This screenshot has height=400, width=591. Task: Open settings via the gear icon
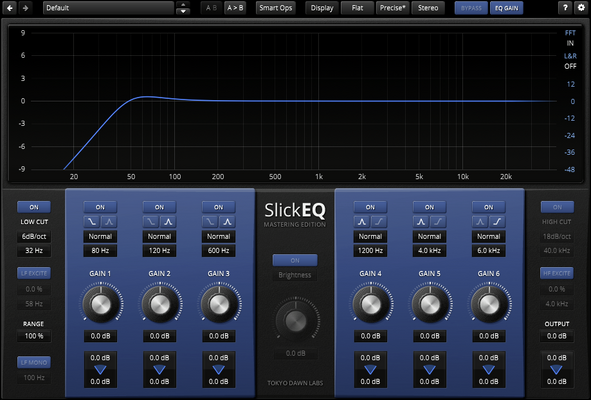click(581, 8)
